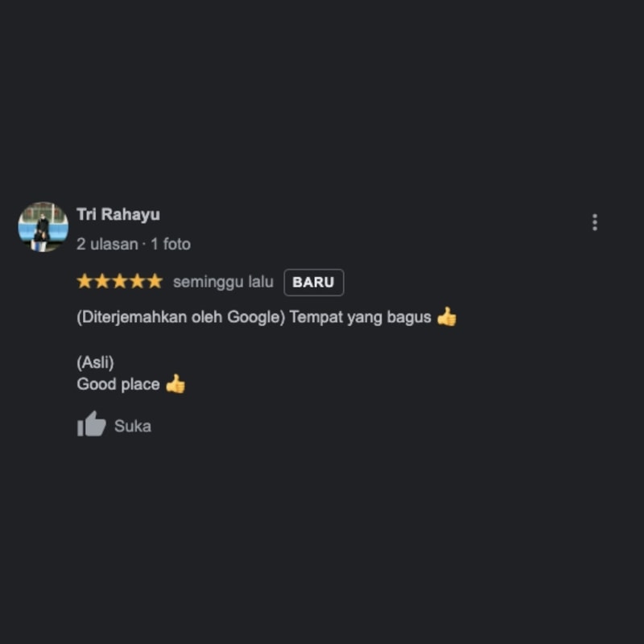This screenshot has width=644, height=644.
Task: Click the gray thumbs-up like icon
Action: (x=92, y=424)
